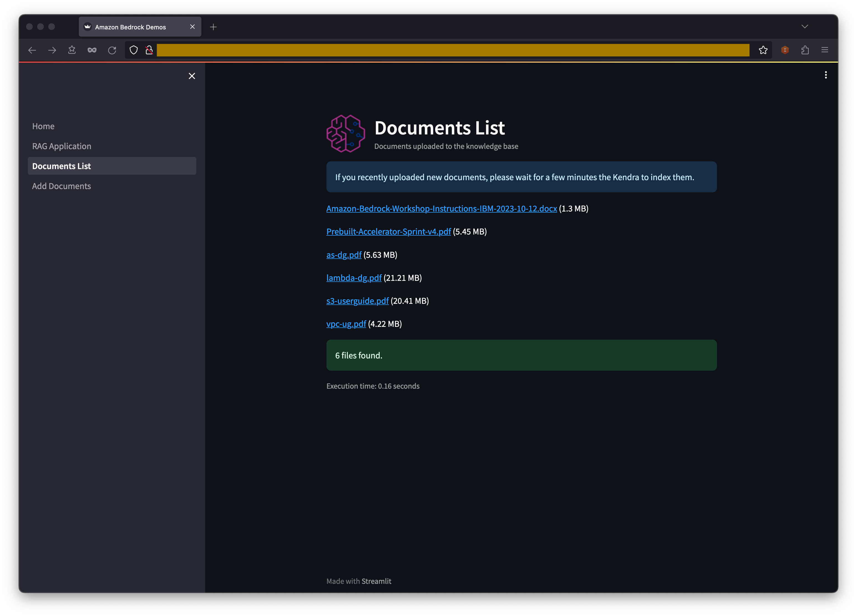This screenshot has height=616, width=857.
Task: Open the s3-userguide.pdf document link
Action: point(357,301)
